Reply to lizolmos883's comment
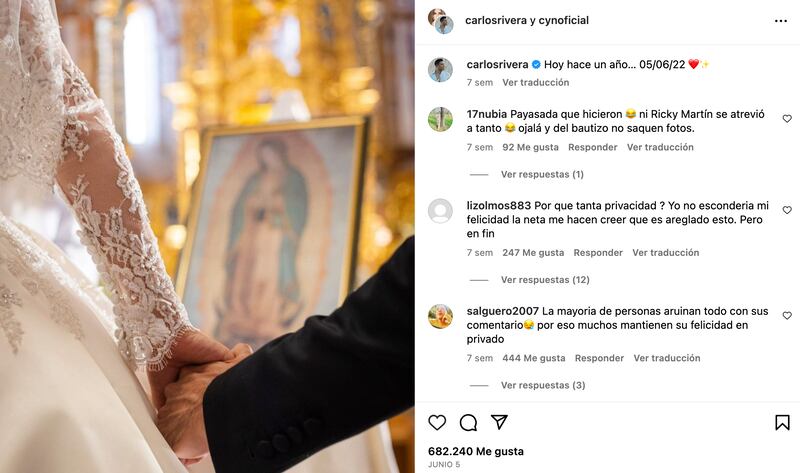The height and width of the screenshot is (473, 800). coord(598,253)
